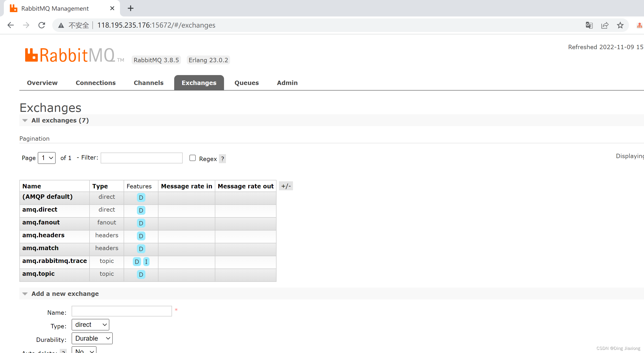
Task: Click D feature badge for amq.topic
Action: click(x=141, y=274)
